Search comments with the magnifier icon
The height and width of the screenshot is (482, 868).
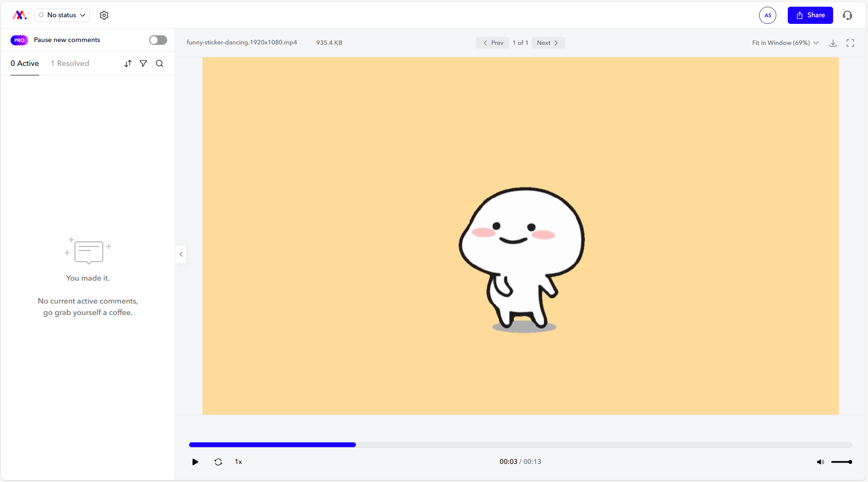[x=160, y=63]
